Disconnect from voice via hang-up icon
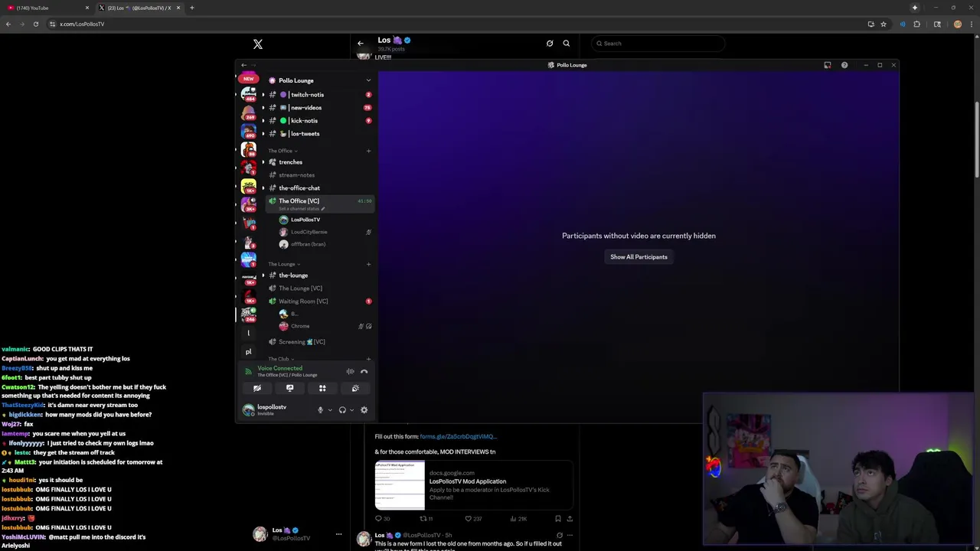Image resolution: width=980 pixels, height=551 pixels. click(x=364, y=371)
